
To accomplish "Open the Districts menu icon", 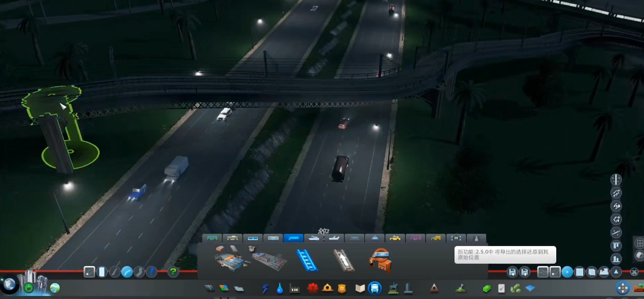I will (x=239, y=288).
